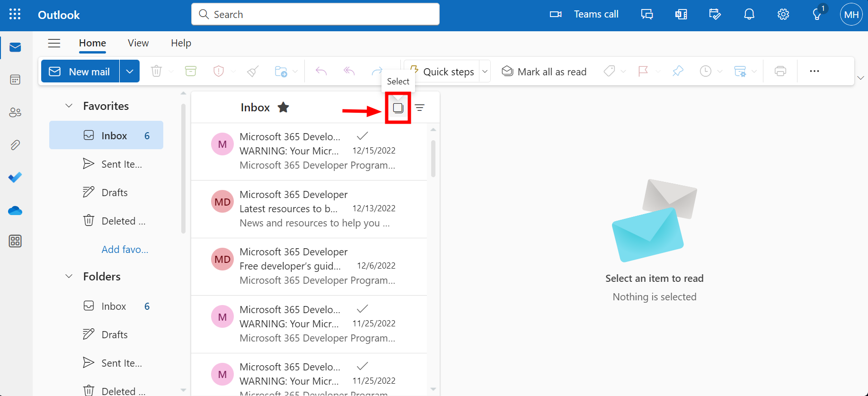Click the Reply arrow icon

point(321,71)
